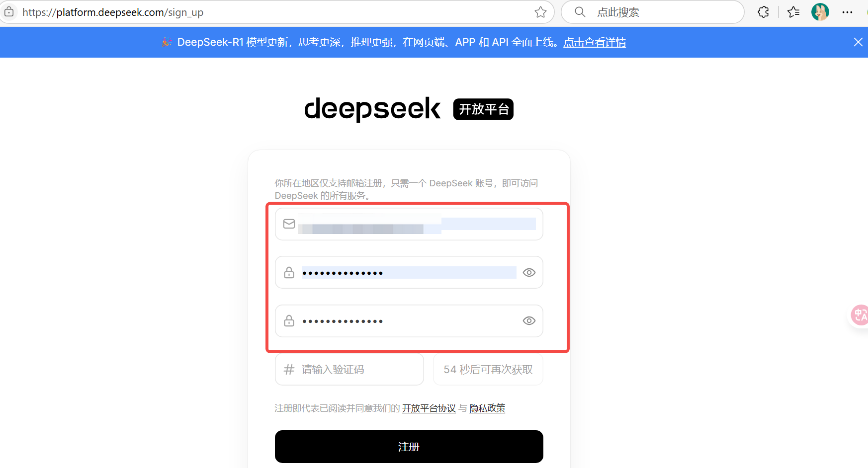Click the 开放平台 badge

[483, 109]
